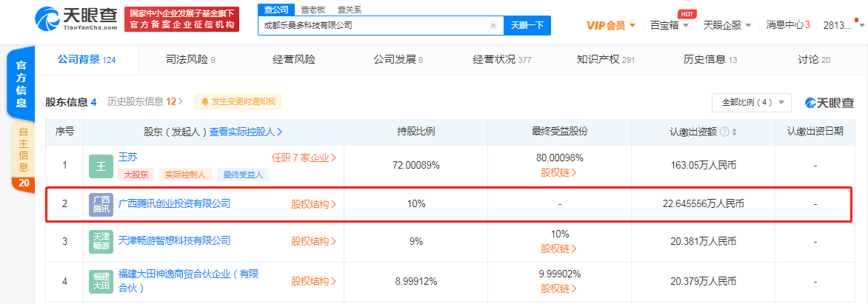Open 股权结构 for 天津畅游智想科技有限公司
Screen dimensions: 868x304
coord(314,241)
